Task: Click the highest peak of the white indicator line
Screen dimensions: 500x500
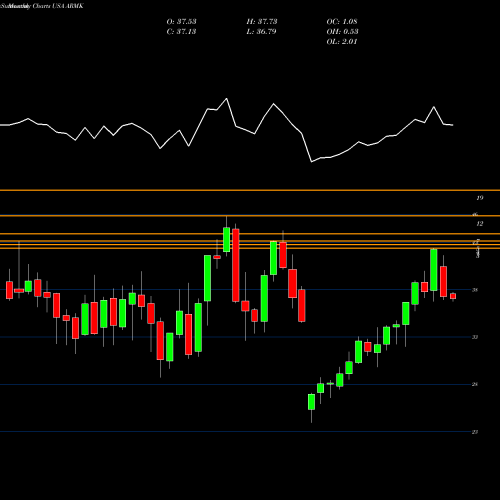Action: pyautogui.click(x=227, y=99)
